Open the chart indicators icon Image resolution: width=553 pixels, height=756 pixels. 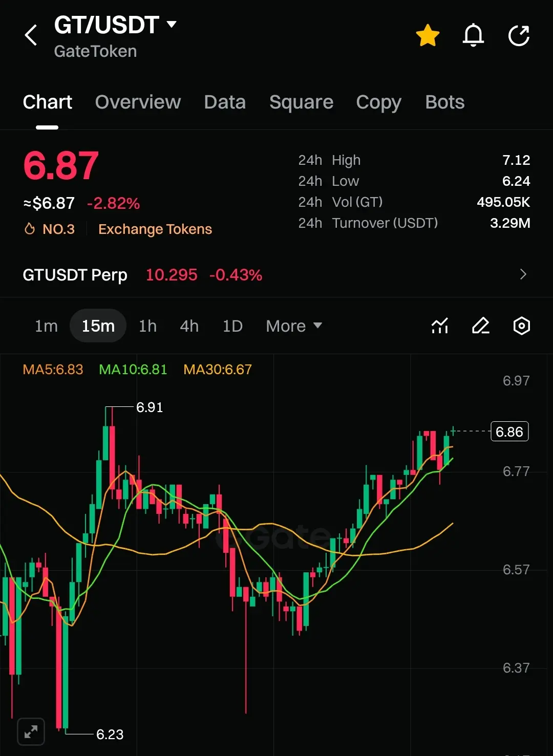coord(440,326)
